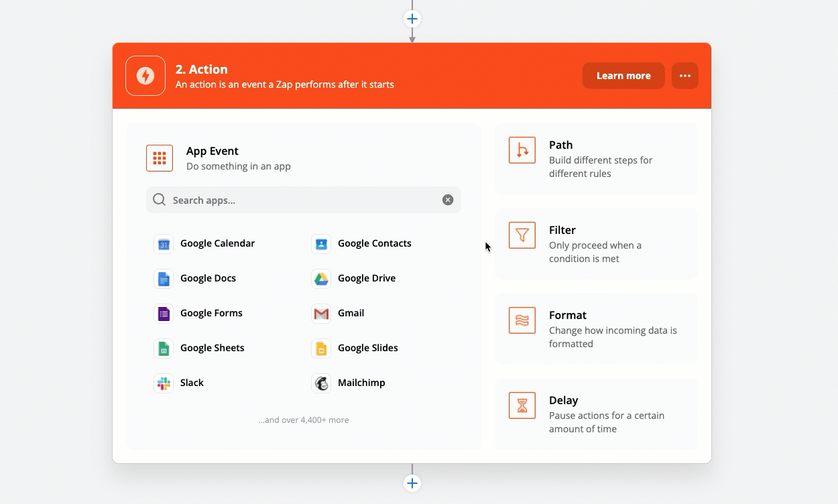Open the Delay option title
The image size is (838, 504).
pos(564,400)
